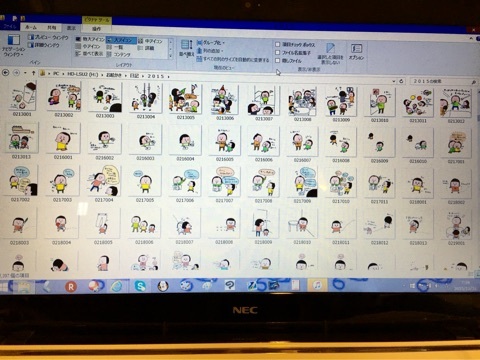Enable File name extensions (ファイル名拡張子) checkbox
Viewport: 480px width, 360px height.
point(277,53)
